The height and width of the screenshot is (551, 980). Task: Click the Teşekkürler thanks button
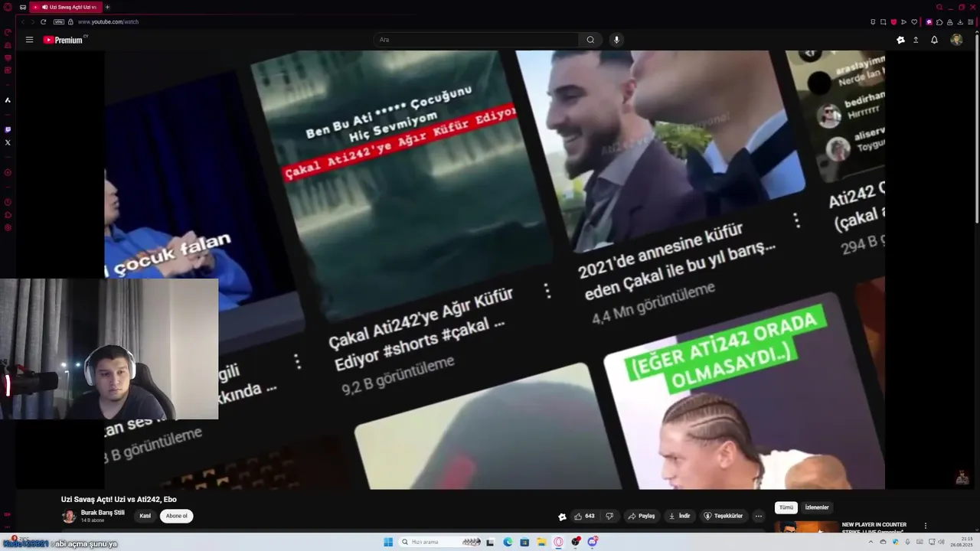(x=723, y=516)
